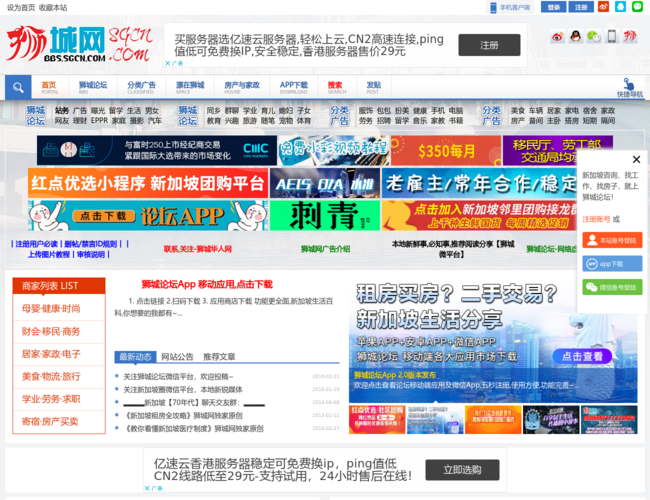The width and height of the screenshot is (650, 500).
Task: Open the 论坛APP 点击下载 banner
Action: pos(148,216)
